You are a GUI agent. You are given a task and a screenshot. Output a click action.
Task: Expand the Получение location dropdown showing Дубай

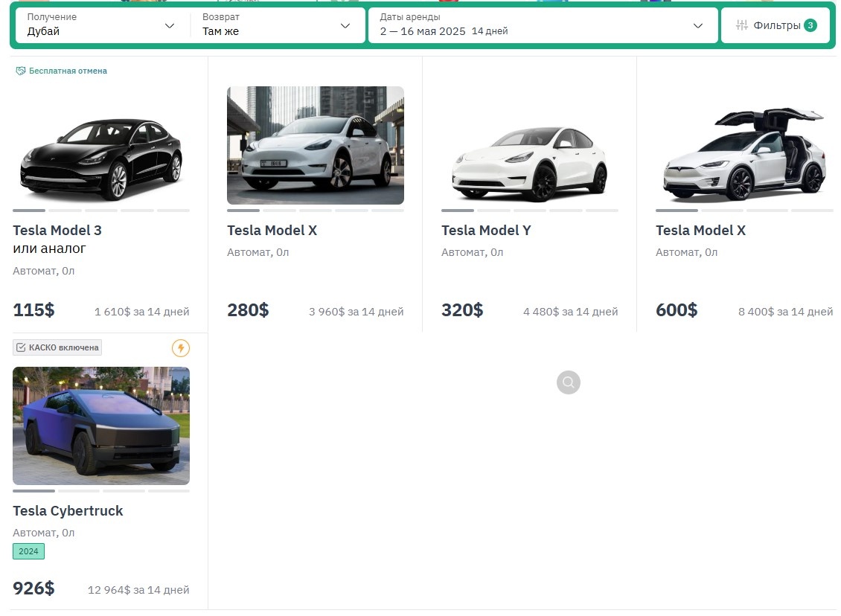100,25
